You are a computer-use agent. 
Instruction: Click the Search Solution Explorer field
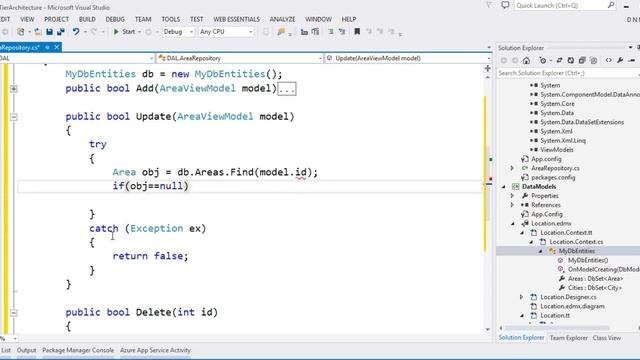pyautogui.click(x=568, y=73)
